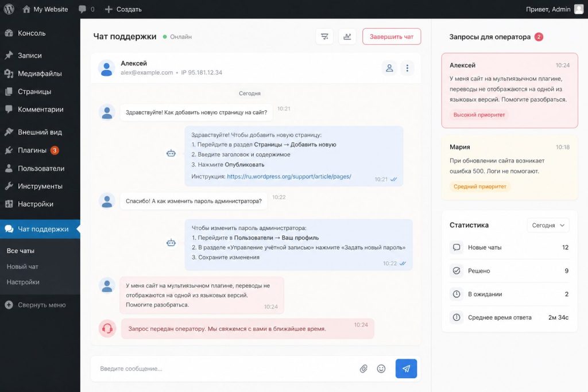Open the Страницы menu item
Viewport: 588px width, 392px height.
40,91
